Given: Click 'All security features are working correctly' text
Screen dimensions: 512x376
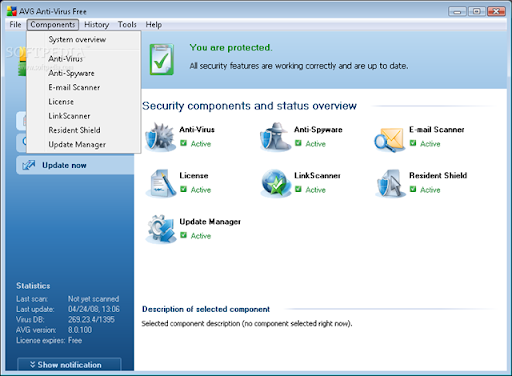Looking at the screenshot, I should click(299, 66).
